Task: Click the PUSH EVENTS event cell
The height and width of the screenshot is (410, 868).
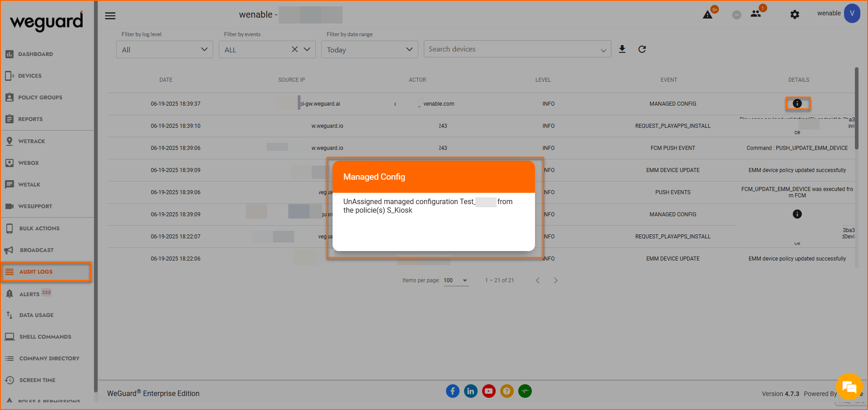Action: pyautogui.click(x=673, y=192)
